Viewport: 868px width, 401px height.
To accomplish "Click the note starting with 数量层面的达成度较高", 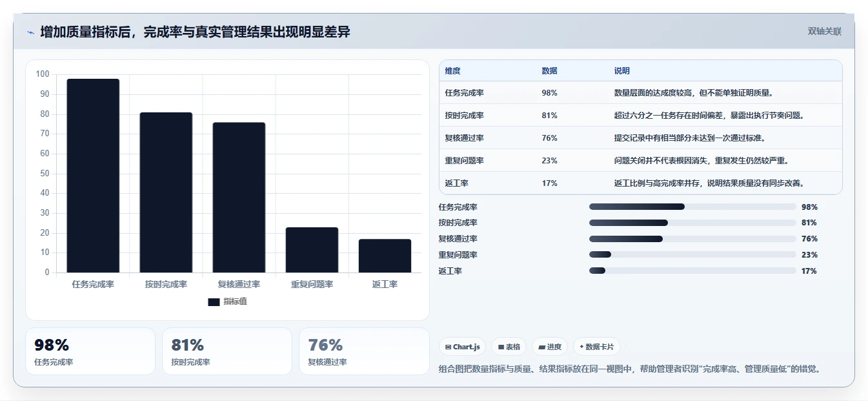I will [x=694, y=93].
